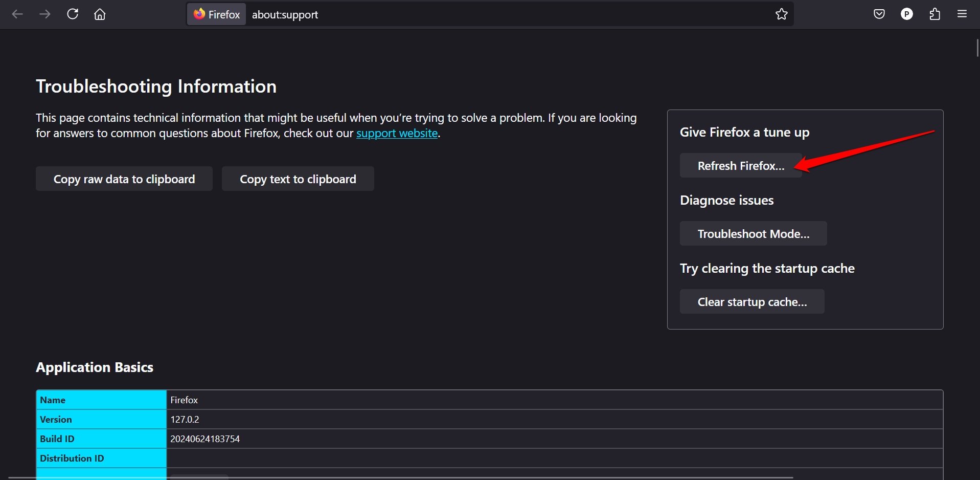Screen dimensions: 980x480
Task: Click the Firefox identity badge in address bar
Action: pos(217,14)
